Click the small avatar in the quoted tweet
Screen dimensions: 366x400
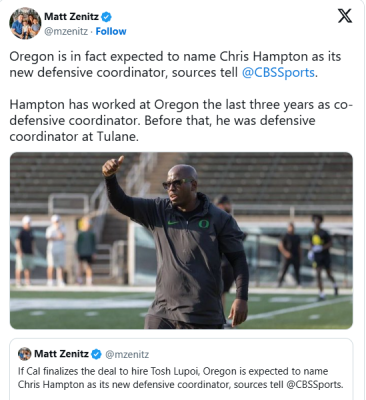tap(24, 354)
